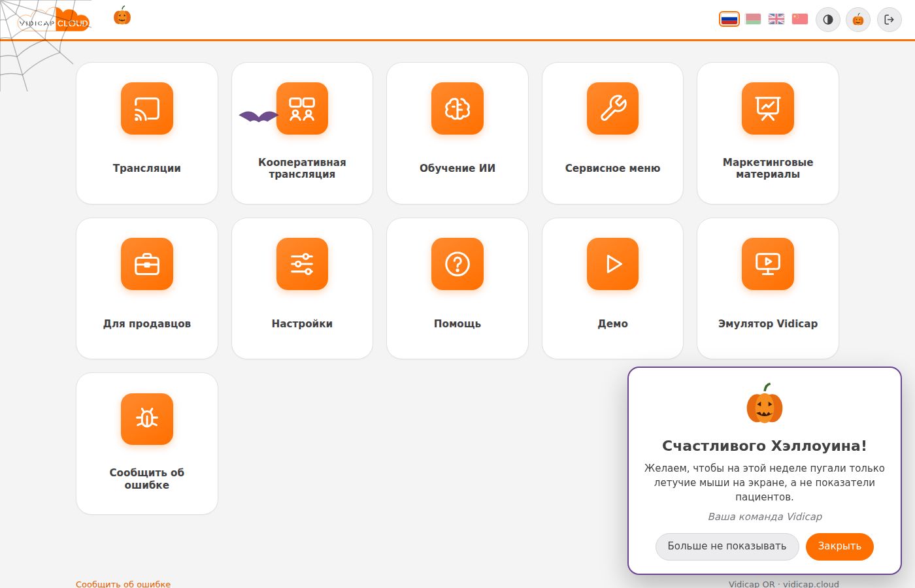Toggle Halloween pumpkin theme in header right

(858, 20)
